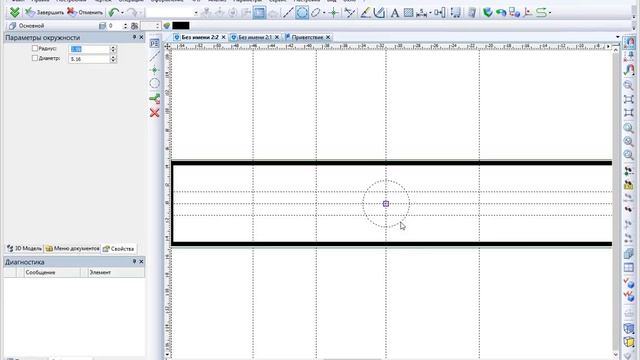Image resolution: width=640 pixels, height=360 pixels.
Task: Select the highlighted Circle tool in the top toolbar
Action: [x=302, y=13]
